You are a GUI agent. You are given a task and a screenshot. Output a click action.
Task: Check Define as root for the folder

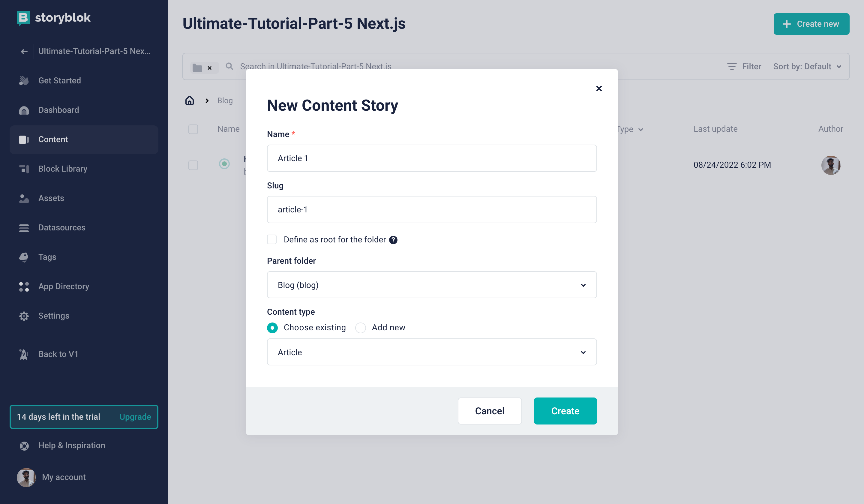point(272,239)
